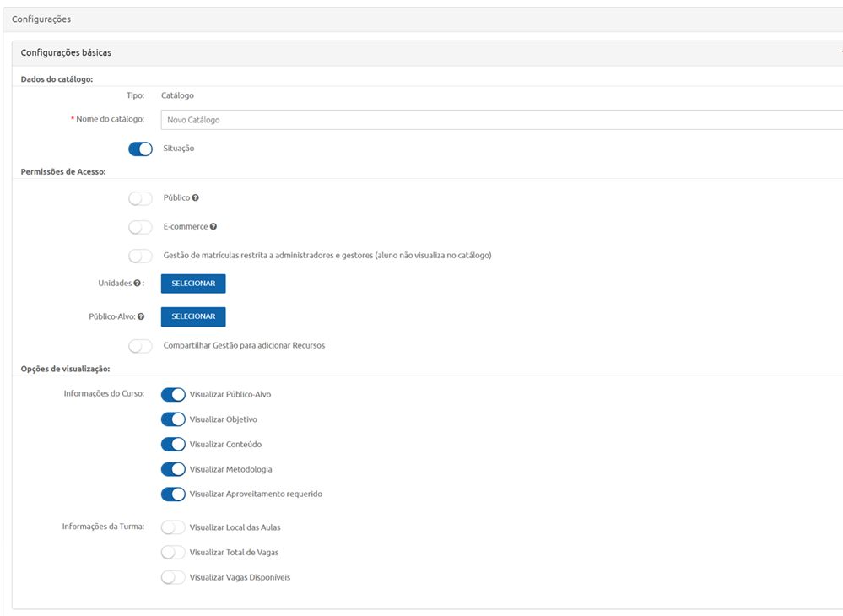Turn off Visualizar Metodologia

click(x=173, y=469)
